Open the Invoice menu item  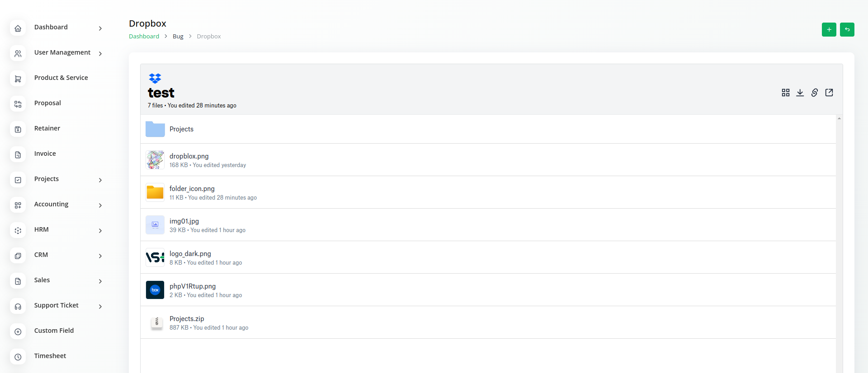pos(45,154)
